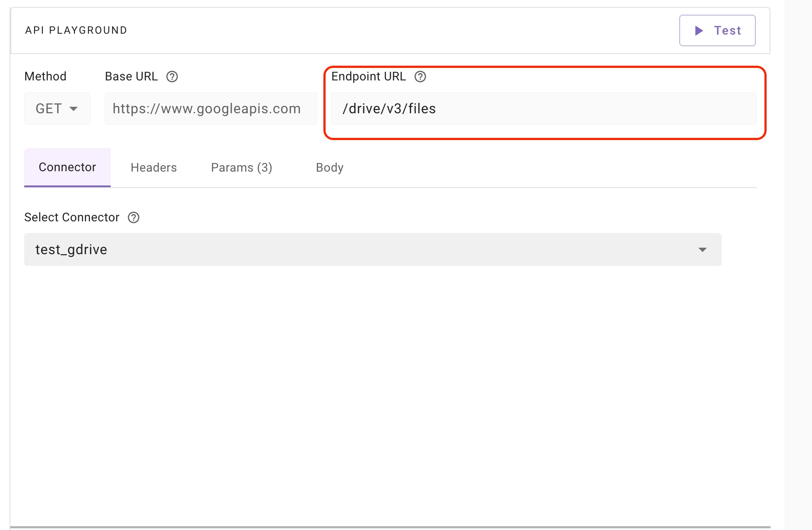The width and height of the screenshot is (812, 530).
Task: Go to the Body tab
Action: coord(329,167)
